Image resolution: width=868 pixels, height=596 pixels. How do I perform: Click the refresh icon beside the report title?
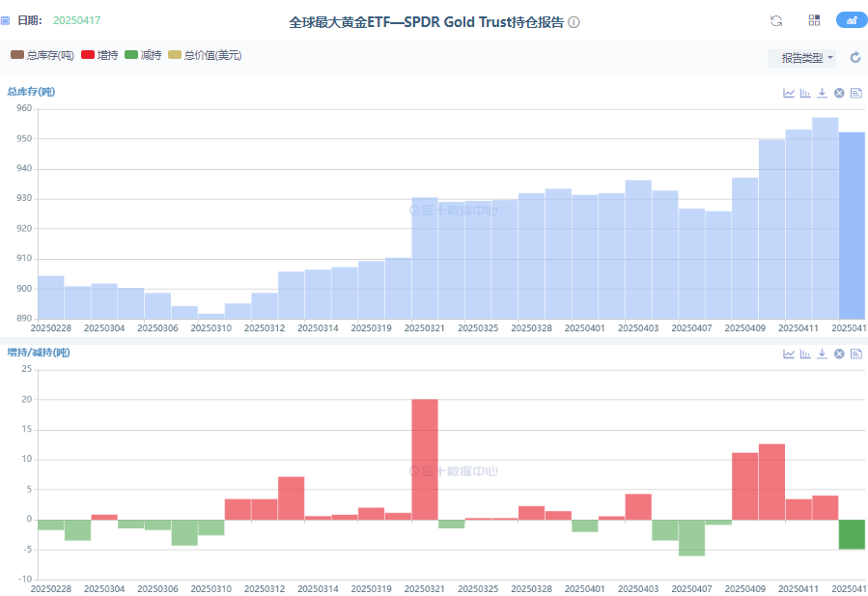pos(775,20)
